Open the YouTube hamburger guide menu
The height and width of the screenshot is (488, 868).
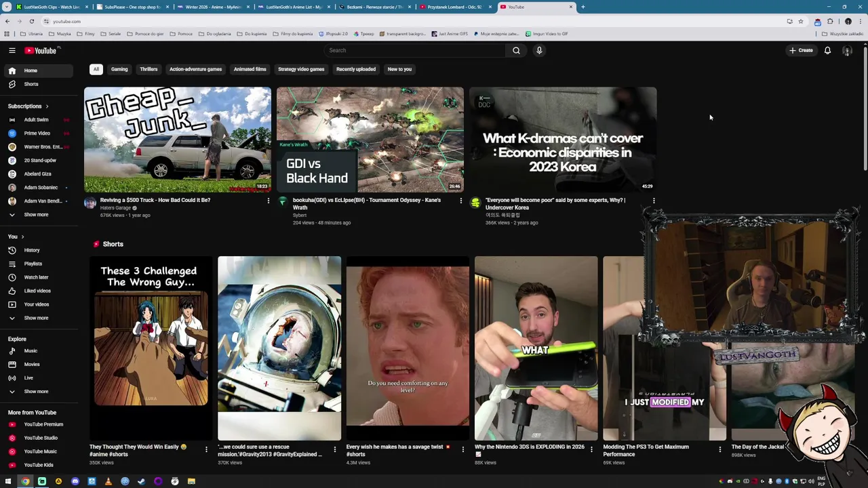(12, 50)
